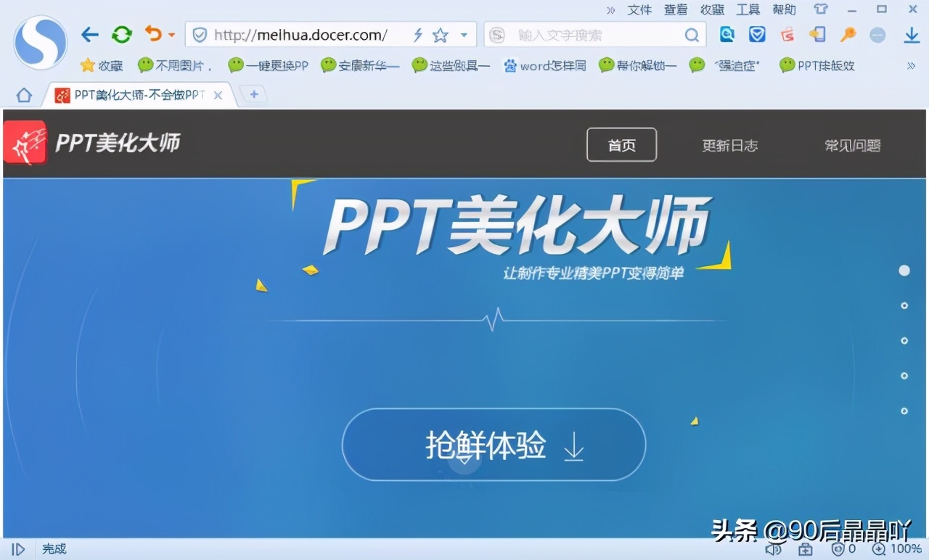Select the fourth page indicator dot

click(x=904, y=376)
